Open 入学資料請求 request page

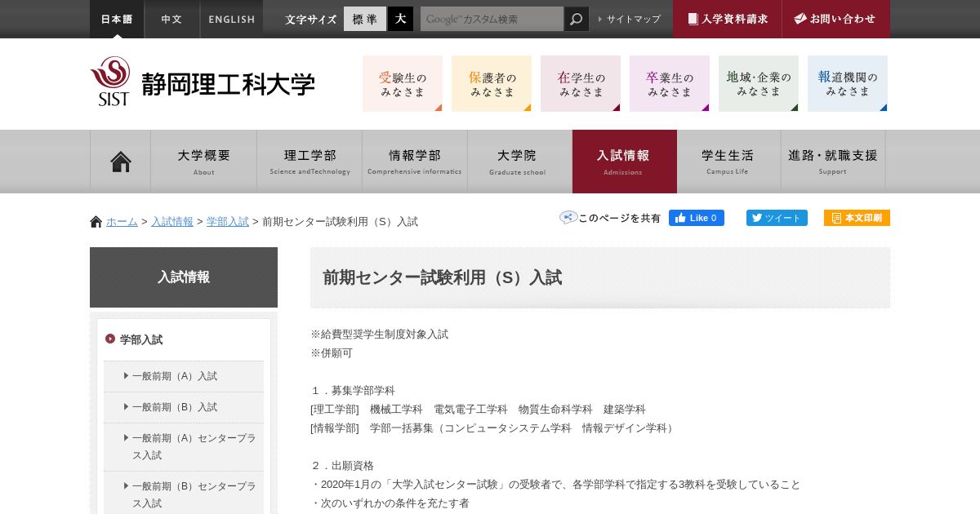click(728, 19)
